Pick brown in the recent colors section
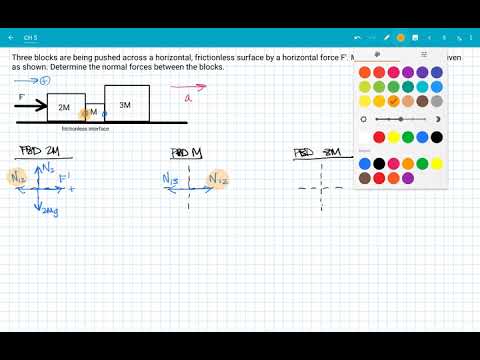This screenshot has height=360, width=480. click(x=365, y=178)
